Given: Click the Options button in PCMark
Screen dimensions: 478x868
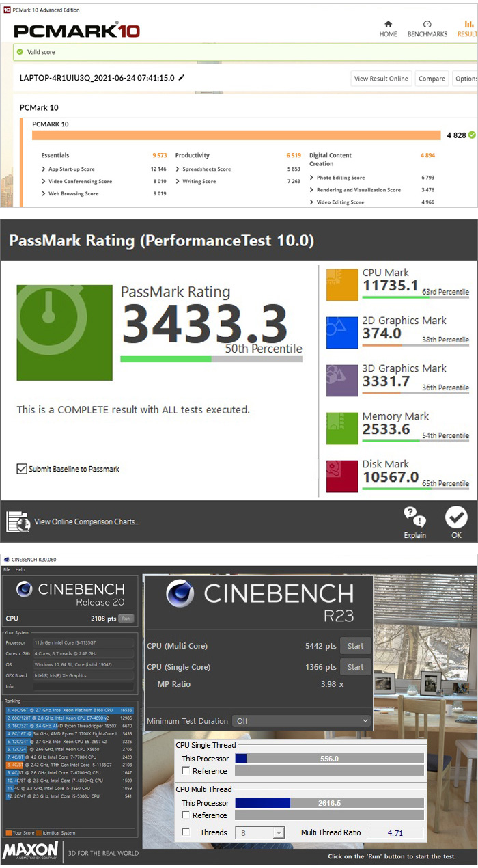Looking at the screenshot, I should [x=466, y=79].
